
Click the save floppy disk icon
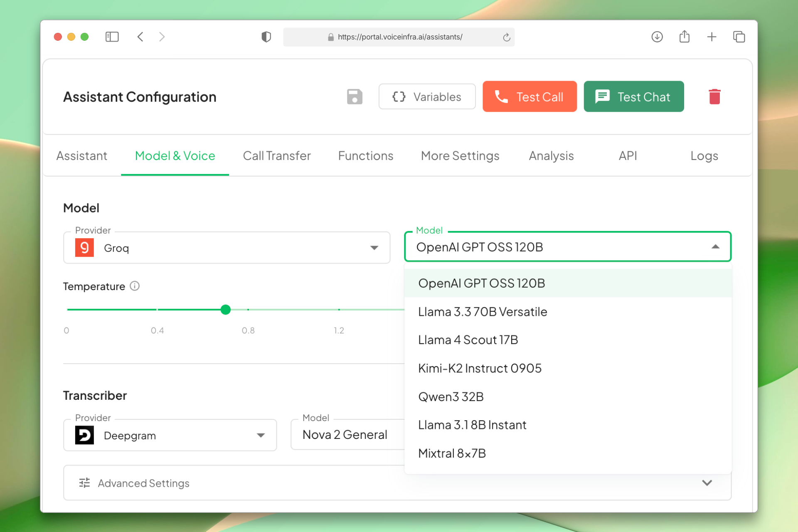(x=355, y=97)
